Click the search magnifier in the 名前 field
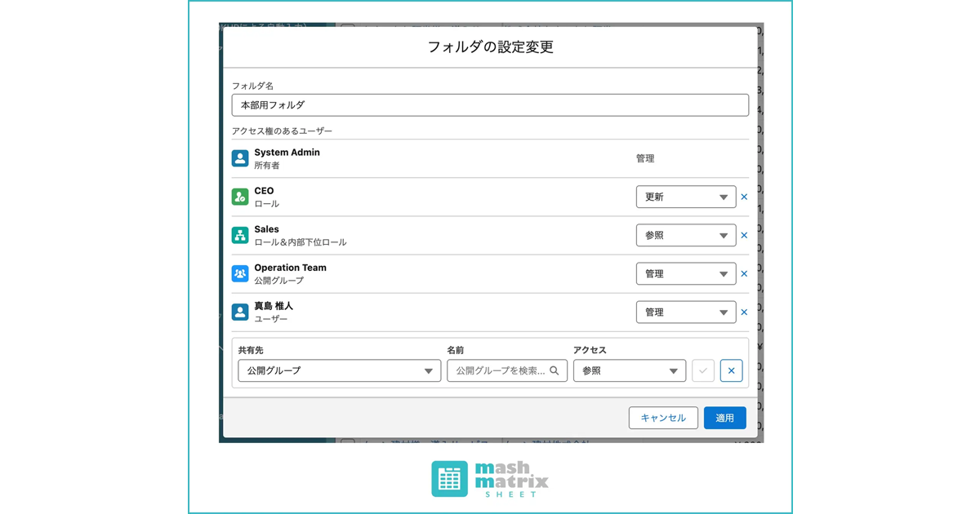 click(x=555, y=370)
